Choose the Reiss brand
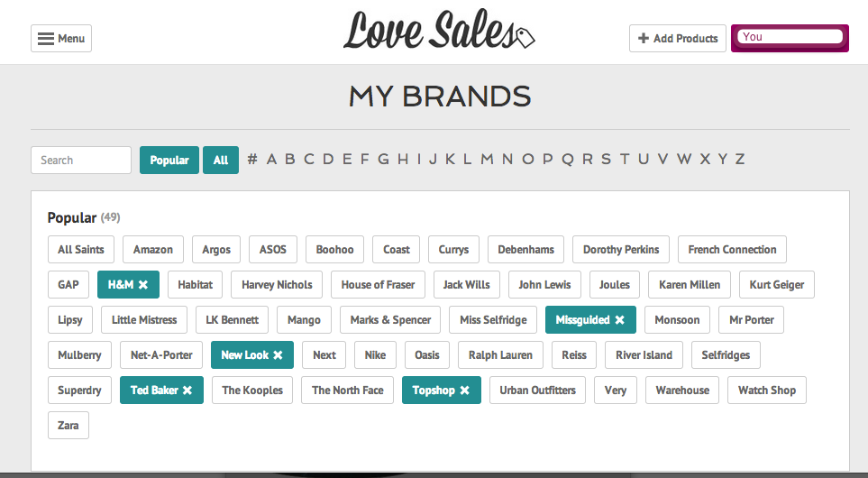The width and height of the screenshot is (868, 478). [574, 355]
